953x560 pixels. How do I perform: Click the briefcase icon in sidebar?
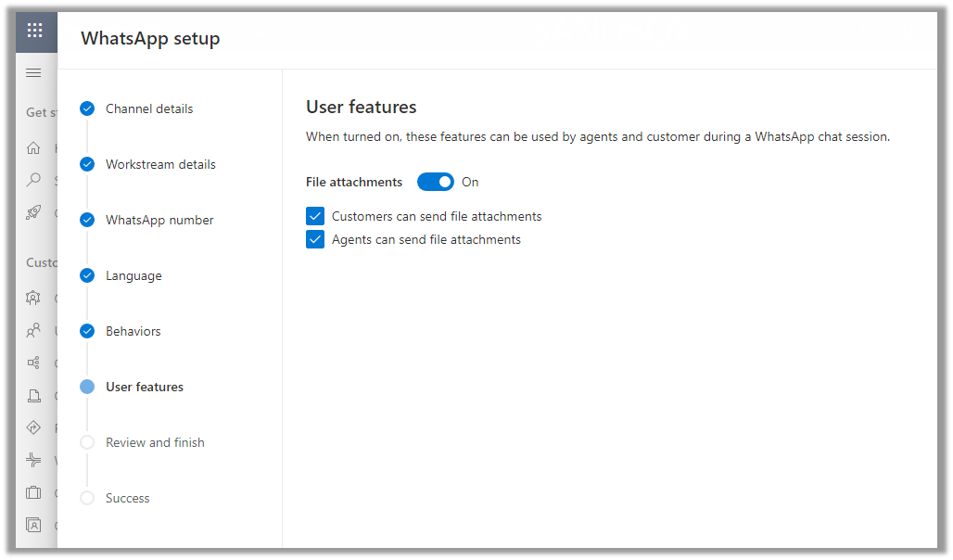(x=33, y=492)
